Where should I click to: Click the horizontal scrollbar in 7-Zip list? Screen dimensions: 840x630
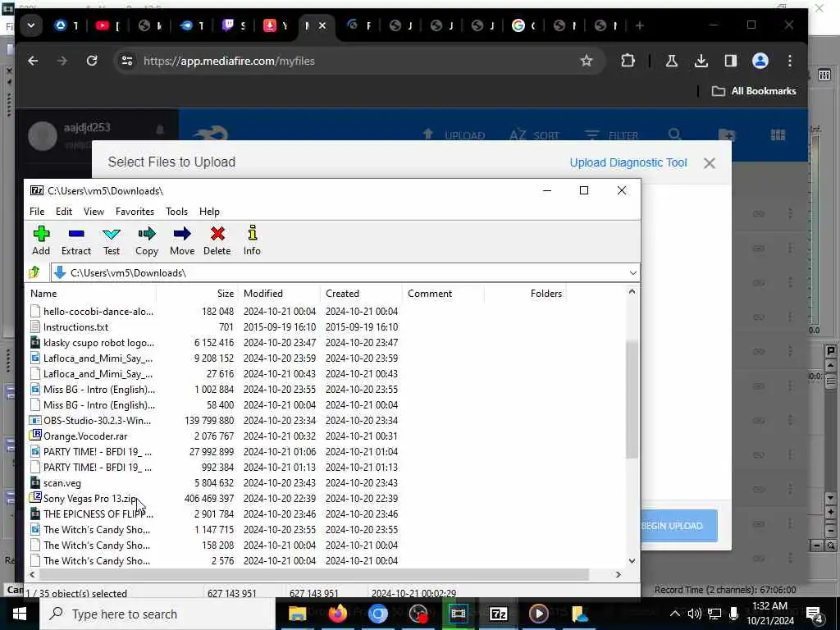point(314,574)
